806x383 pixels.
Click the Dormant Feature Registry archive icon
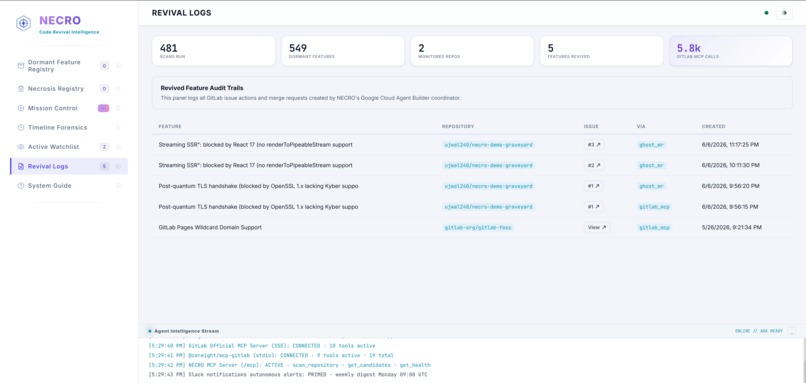click(x=21, y=66)
